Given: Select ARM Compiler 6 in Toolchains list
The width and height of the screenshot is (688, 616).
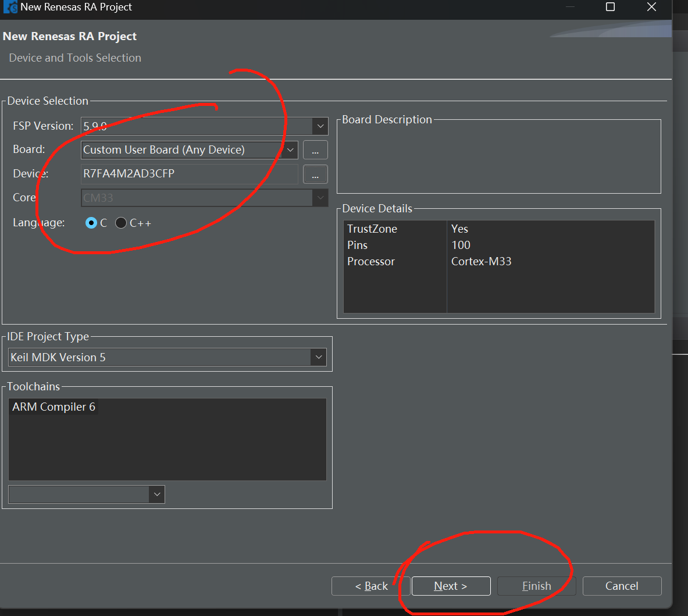Looking at the screenshot, I should [x=54, y=407].
